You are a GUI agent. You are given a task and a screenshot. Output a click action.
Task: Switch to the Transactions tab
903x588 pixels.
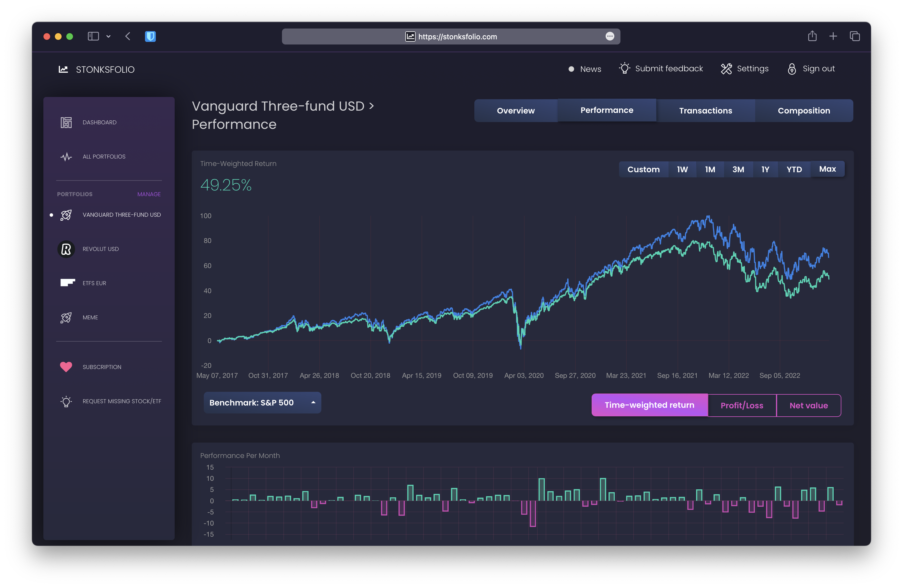(705, 111)
